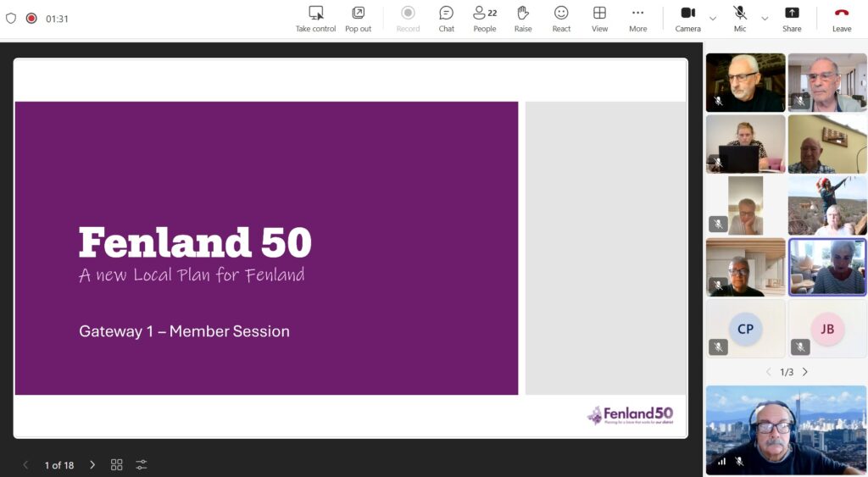The height and width of the screenshot is (477, 868).
Task: Open the React emoji menu
Action: [x=561, y=19]
